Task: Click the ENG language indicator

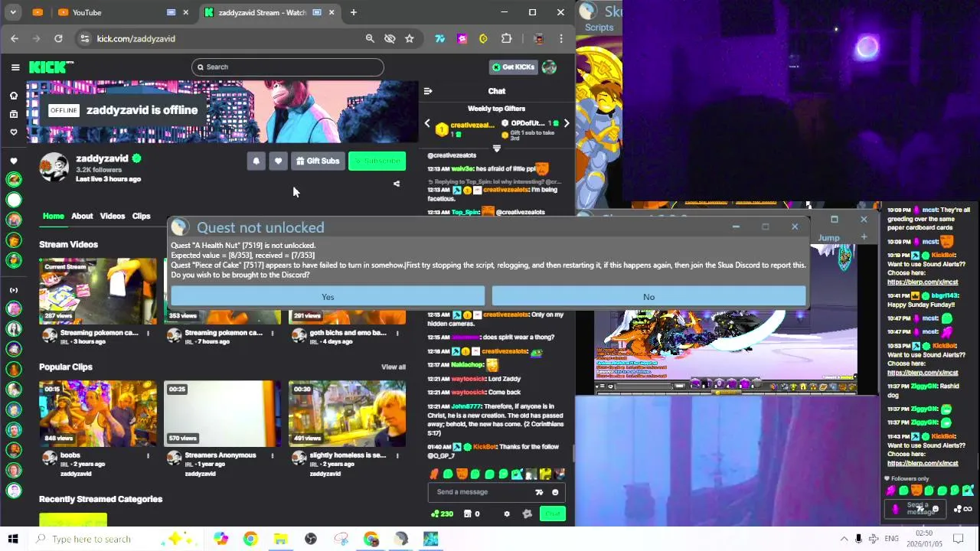Action: [x=891, y=539]
